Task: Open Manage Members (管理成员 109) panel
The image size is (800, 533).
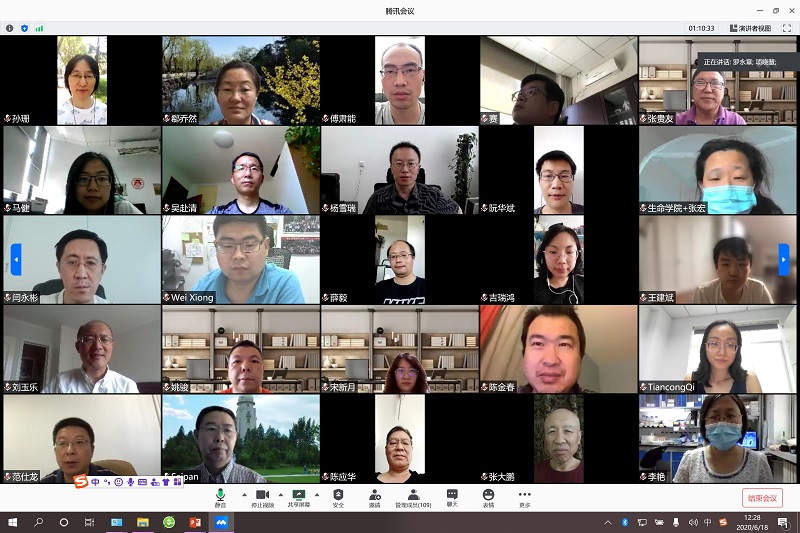Action: tap(413, 496)
